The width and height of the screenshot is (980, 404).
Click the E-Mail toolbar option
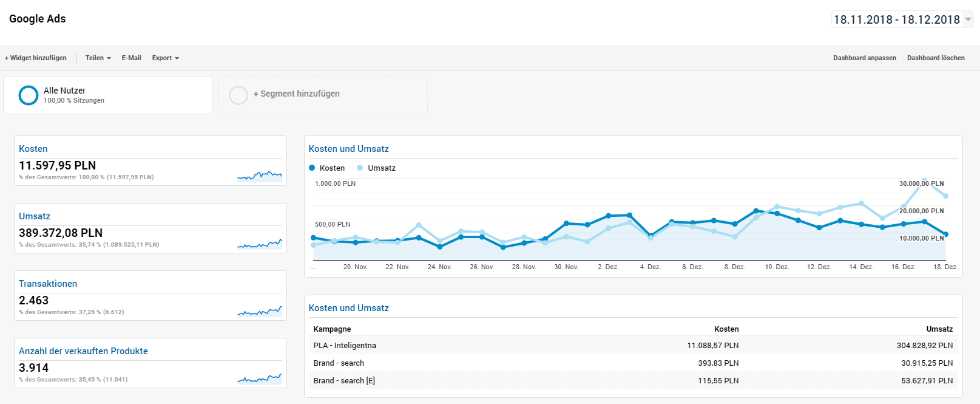(x=131, y=58)
